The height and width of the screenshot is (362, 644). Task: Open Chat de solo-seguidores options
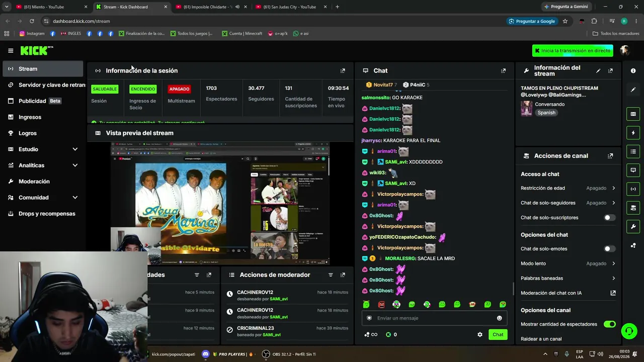568,203
